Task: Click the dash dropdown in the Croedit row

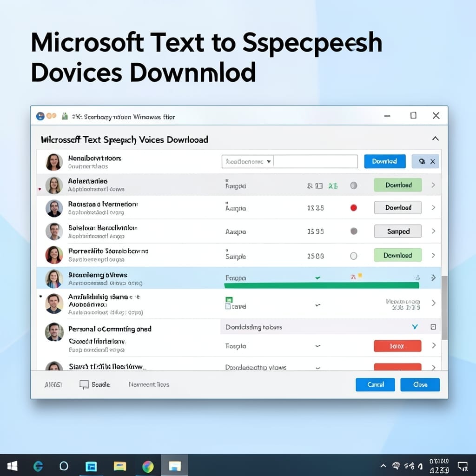Action: pos(317,346)
